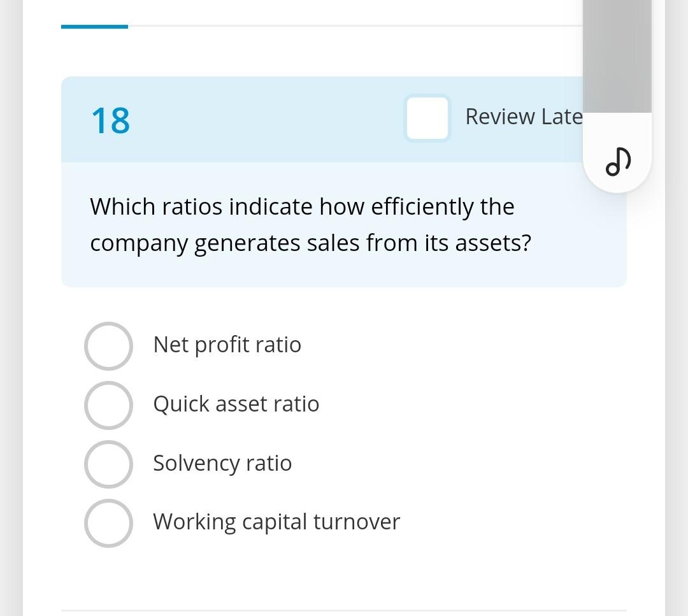Click the question number 18 heading

[111, 120]
